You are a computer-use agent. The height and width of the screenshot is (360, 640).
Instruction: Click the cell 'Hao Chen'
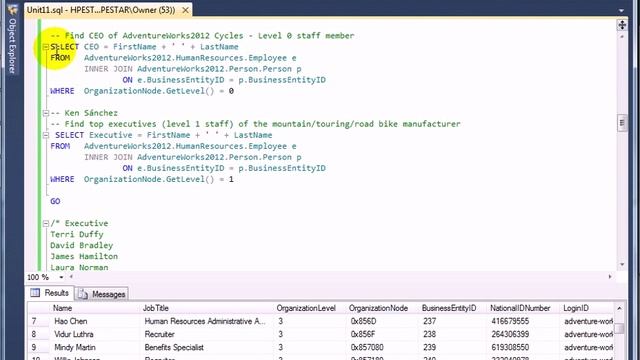click(95, 321)
